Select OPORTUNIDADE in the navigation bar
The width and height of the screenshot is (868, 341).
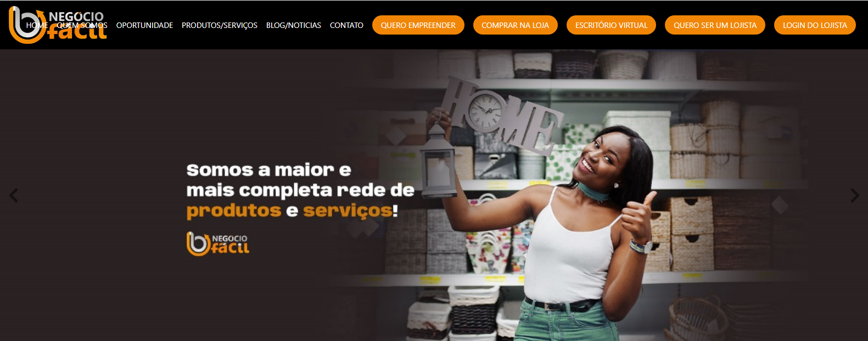[x=144, y=25]
